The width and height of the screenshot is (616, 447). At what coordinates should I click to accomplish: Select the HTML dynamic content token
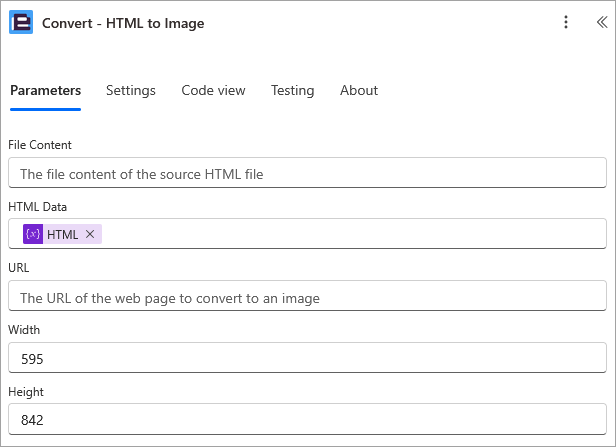(62, 234)
